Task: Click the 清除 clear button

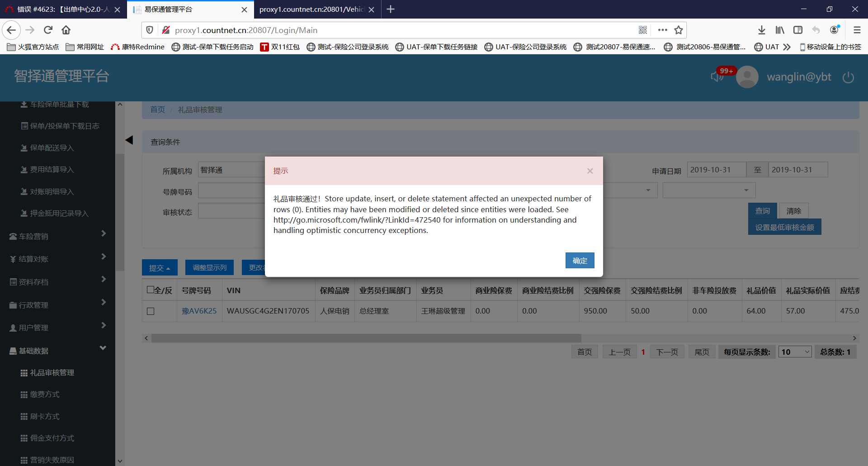Action: (794, 211)
